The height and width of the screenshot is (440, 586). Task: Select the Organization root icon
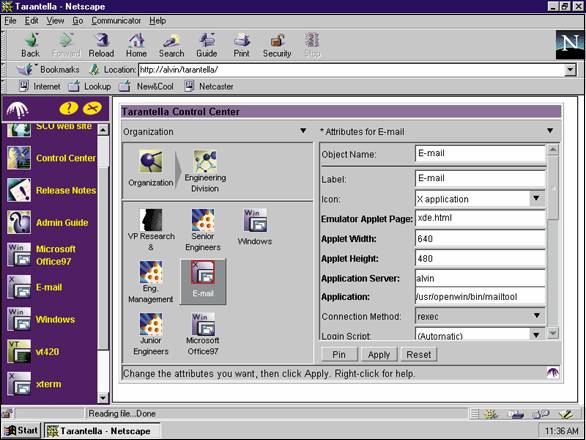point(151,168)
